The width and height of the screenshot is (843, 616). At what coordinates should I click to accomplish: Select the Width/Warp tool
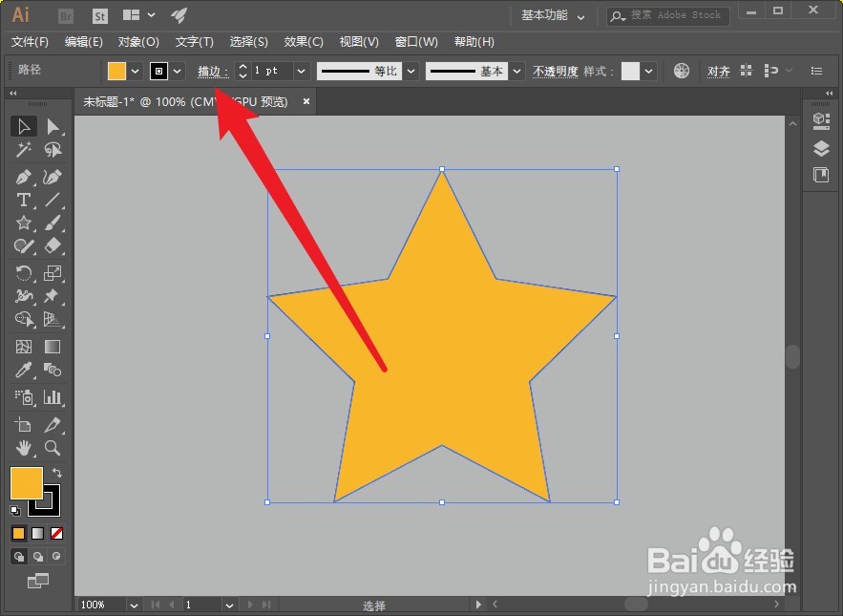[x=24, y=296]
